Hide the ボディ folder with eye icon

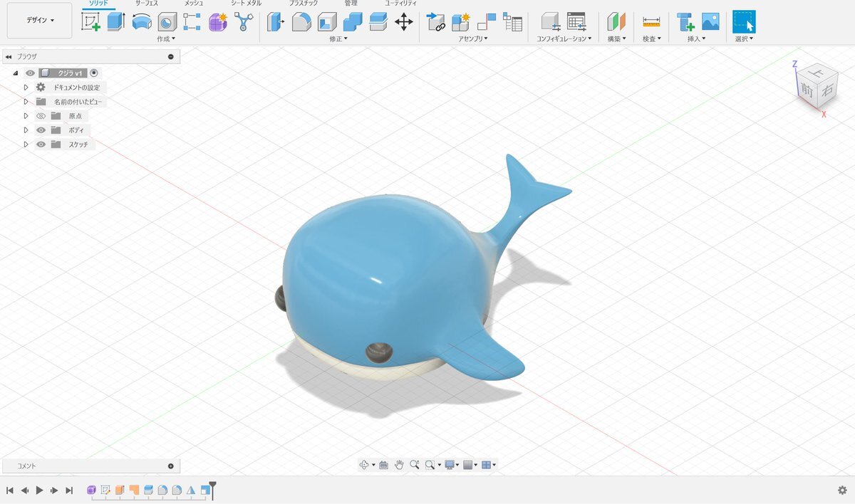coord(41,130)
